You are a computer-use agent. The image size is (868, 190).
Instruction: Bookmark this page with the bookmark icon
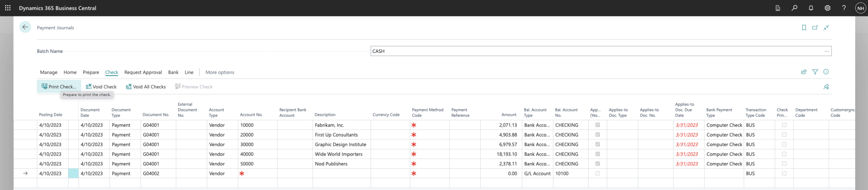(804, 28)
